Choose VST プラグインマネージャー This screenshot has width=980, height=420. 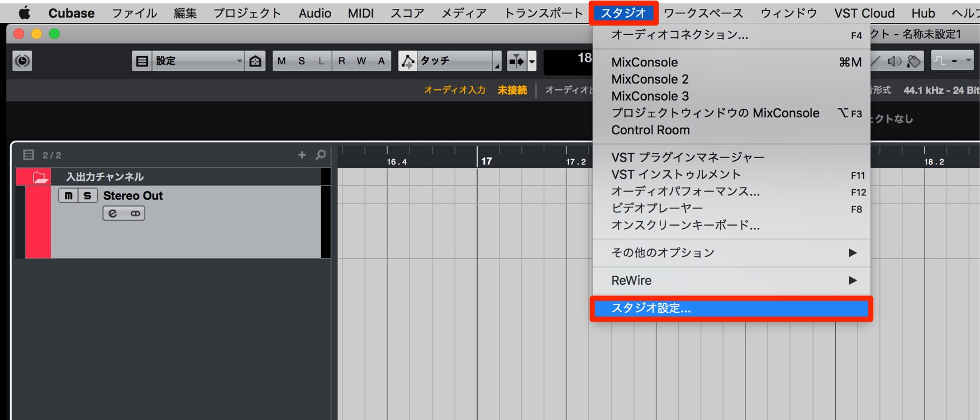(x=731, y=157)
